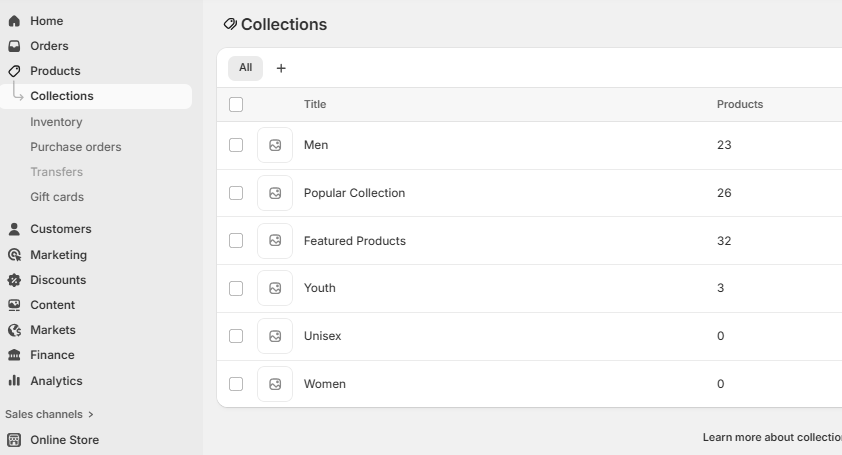Click the Popular Collection image thumbnail

tap(275, 193)
